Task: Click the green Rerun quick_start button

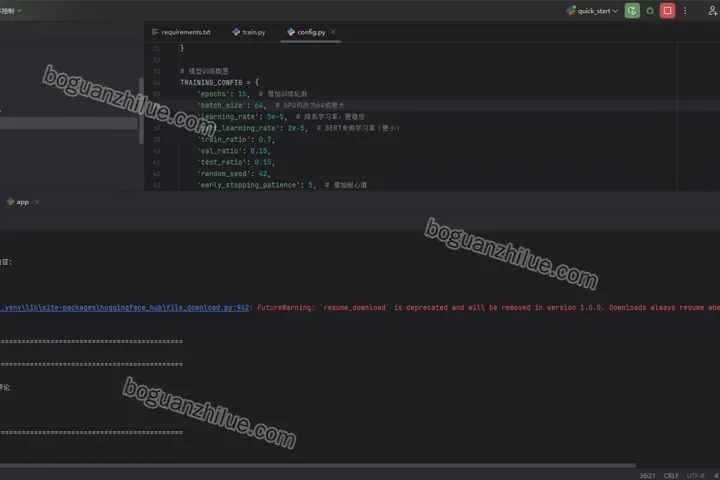Action: point(632,11)
